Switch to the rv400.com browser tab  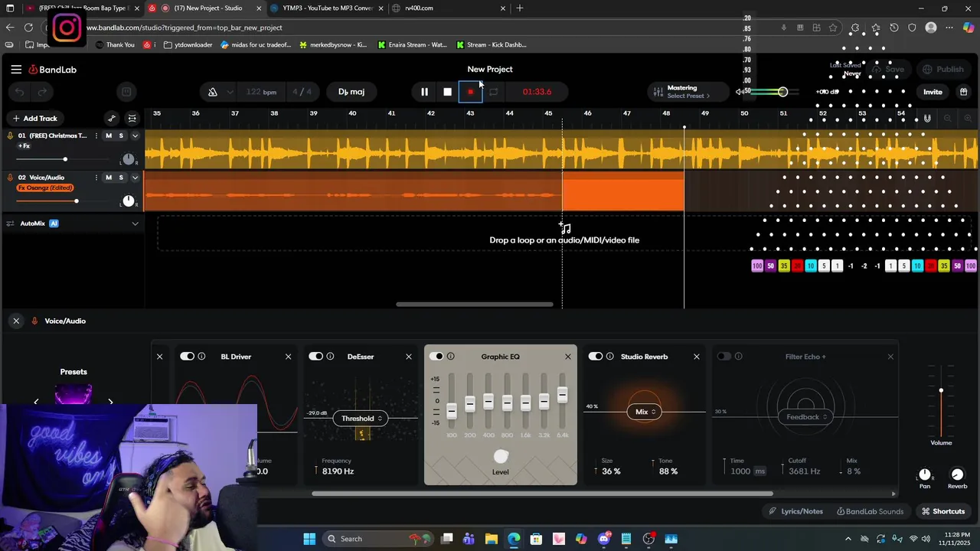tap(448, 8)
